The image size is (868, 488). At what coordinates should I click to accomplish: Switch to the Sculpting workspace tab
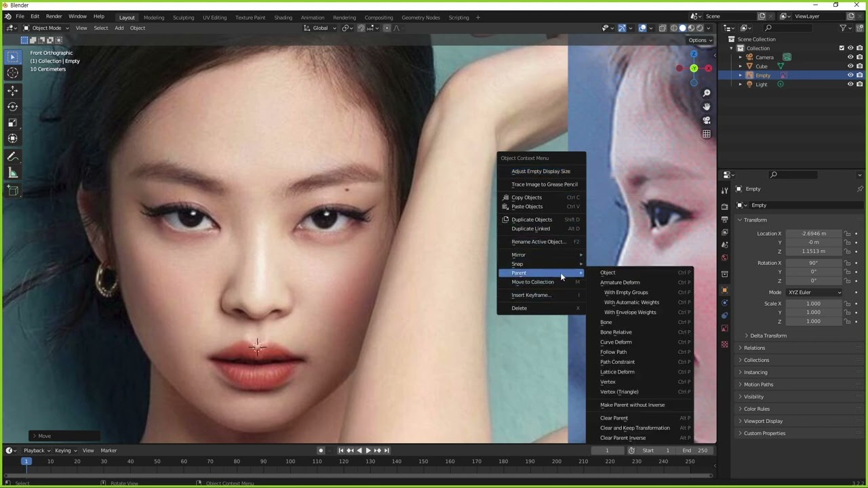click(x=183, y=17)
